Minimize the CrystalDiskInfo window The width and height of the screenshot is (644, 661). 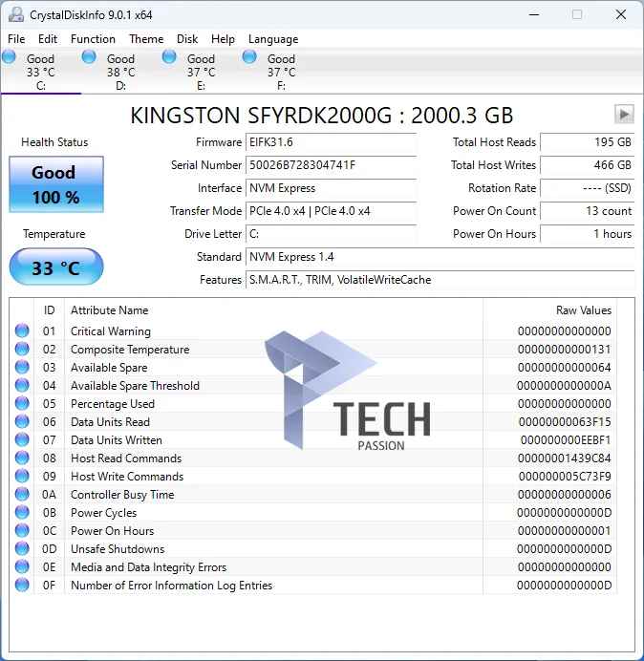(x=534, y=14)
